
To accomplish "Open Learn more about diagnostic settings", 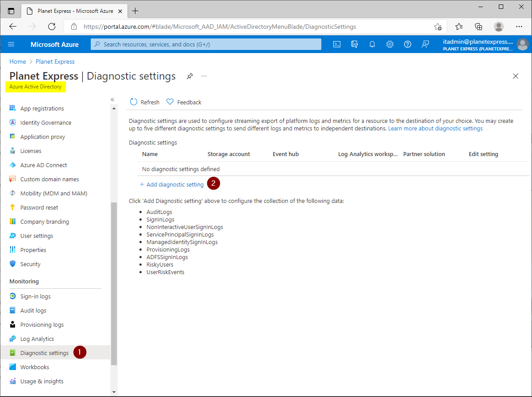I will pos(435,128).
